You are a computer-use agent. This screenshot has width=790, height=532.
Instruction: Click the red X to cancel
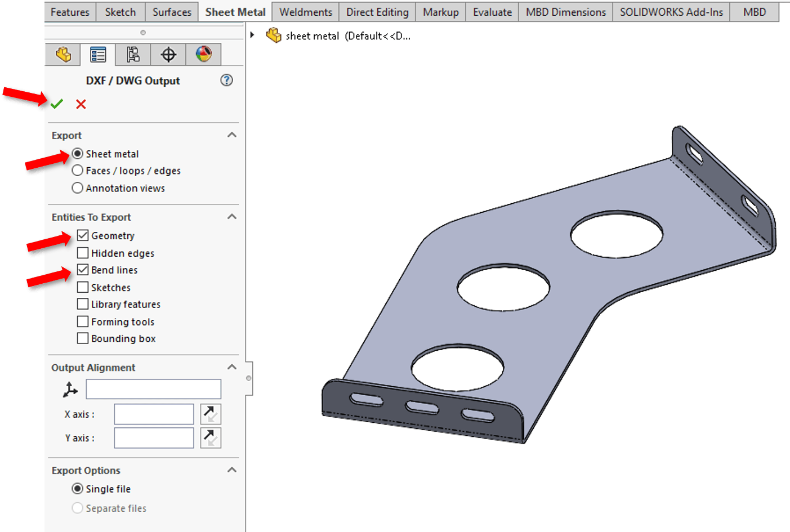click(81, 104)
